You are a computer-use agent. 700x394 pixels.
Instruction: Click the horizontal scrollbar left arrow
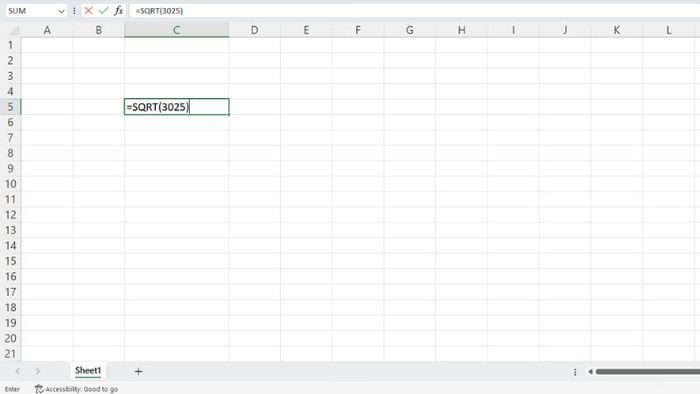tap(590, 372)
